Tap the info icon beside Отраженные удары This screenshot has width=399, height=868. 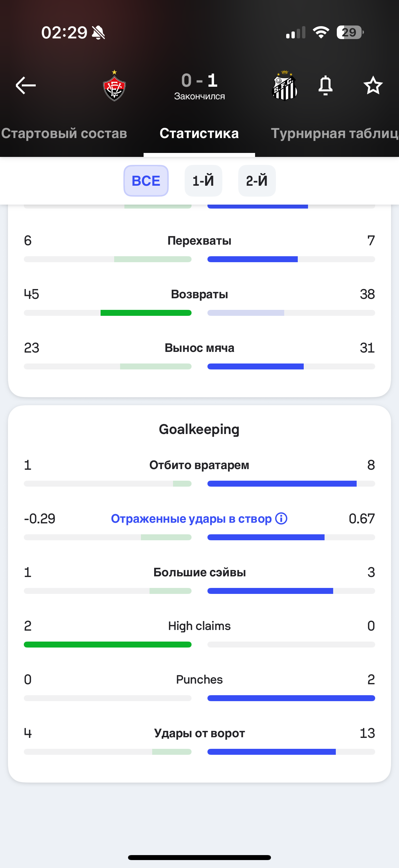pos(281,518)
